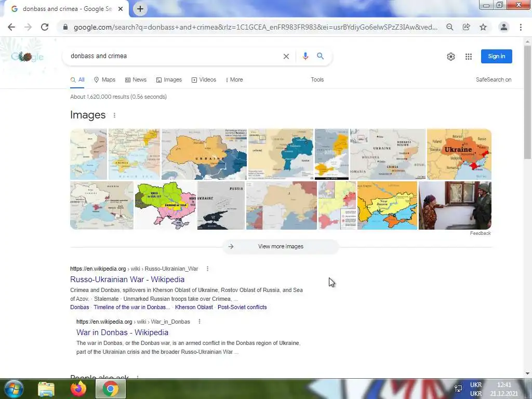532x399 pixels.
Task: Click the SafeSearch on label
Action: pyautogui.click(x=494, y=79)
